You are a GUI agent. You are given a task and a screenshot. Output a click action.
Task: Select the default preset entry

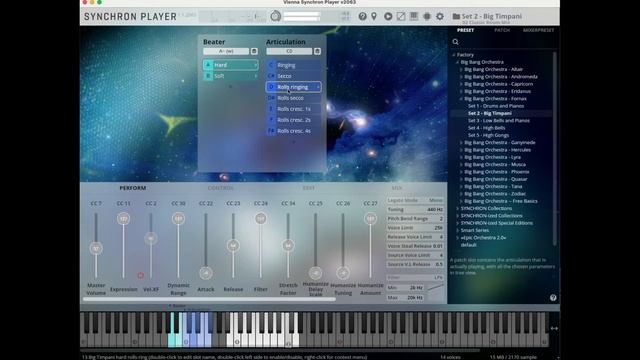coord(468,245)
